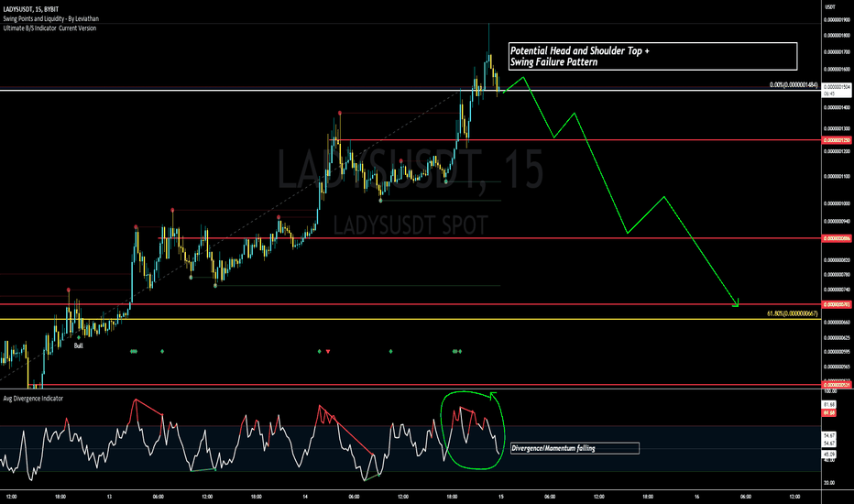Click the date label 13 on time axis

coord(109,497)
